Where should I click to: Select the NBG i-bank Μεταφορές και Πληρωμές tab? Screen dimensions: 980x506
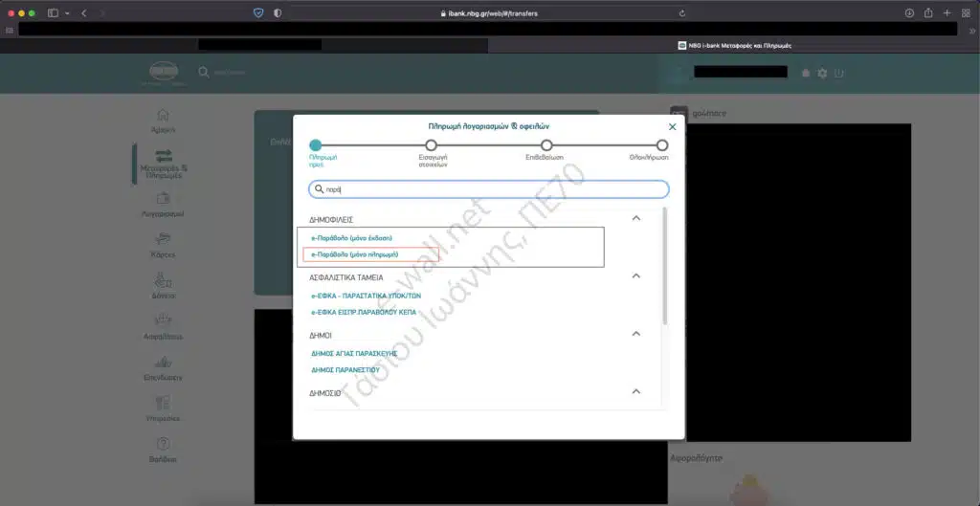[x=734, y=46]
